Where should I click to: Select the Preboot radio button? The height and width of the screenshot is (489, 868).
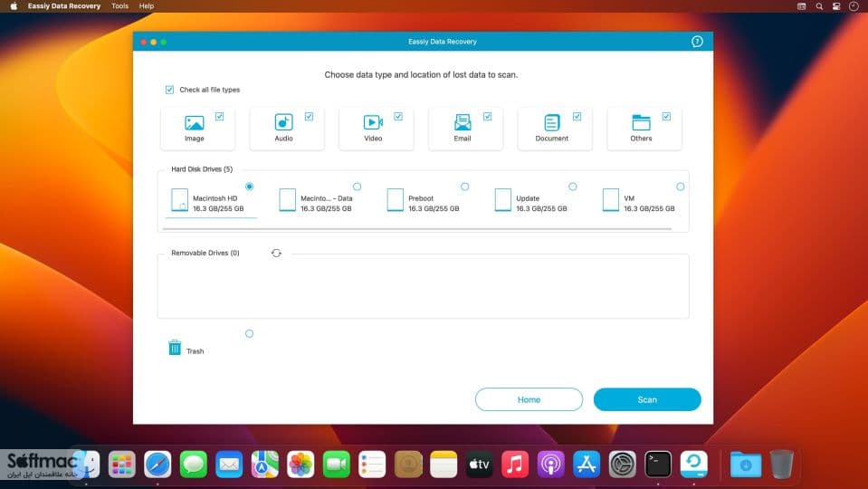pyautogui.click(x=465, y=187)
